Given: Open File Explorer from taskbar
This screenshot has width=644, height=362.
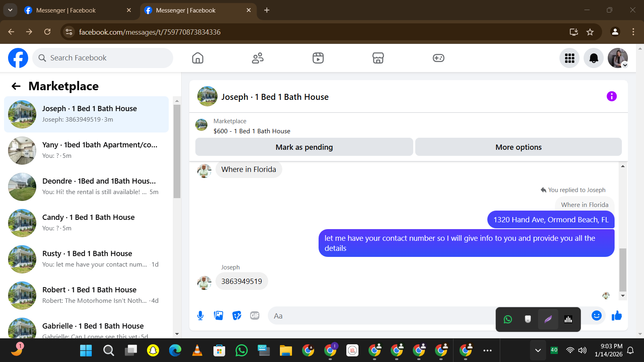Looking at the screenshot, I should [286, 351].
